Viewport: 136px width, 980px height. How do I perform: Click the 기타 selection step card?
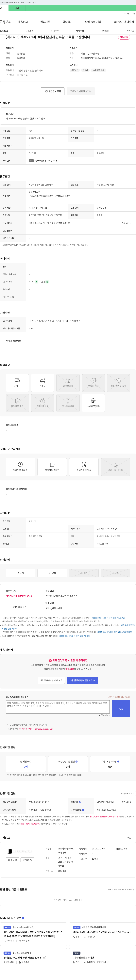(115, 573)
